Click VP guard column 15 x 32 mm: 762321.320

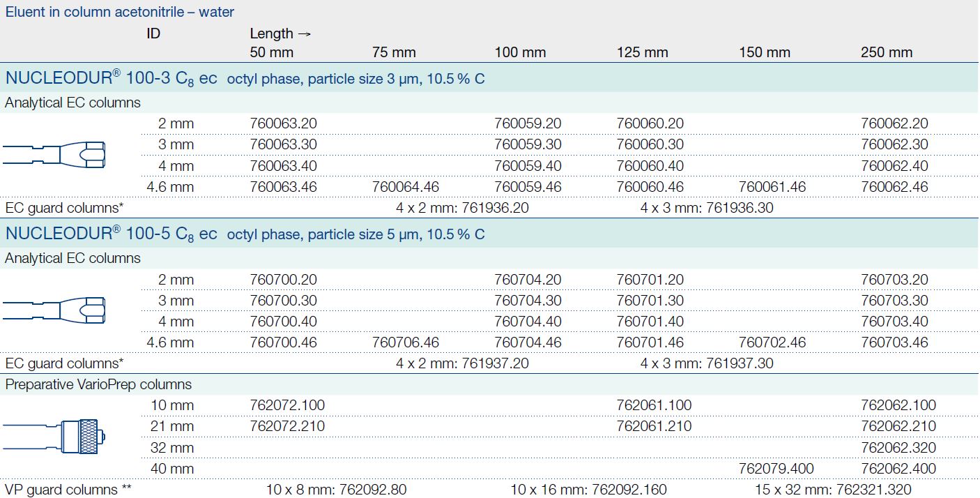(x=832, y=490)
